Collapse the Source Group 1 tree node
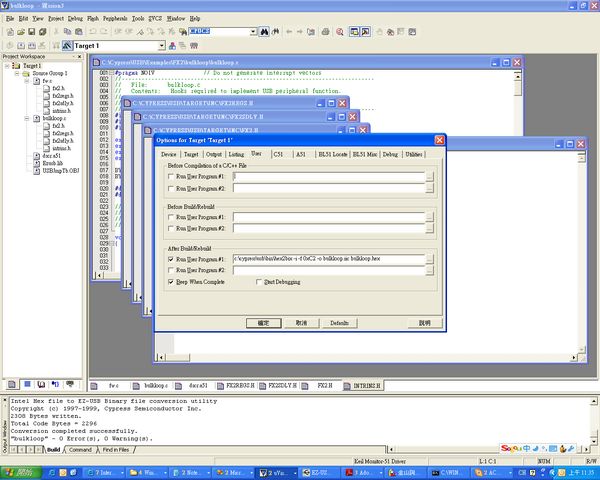Image resolution: width=600 pixels, height=480 pixels. [16, 74]
